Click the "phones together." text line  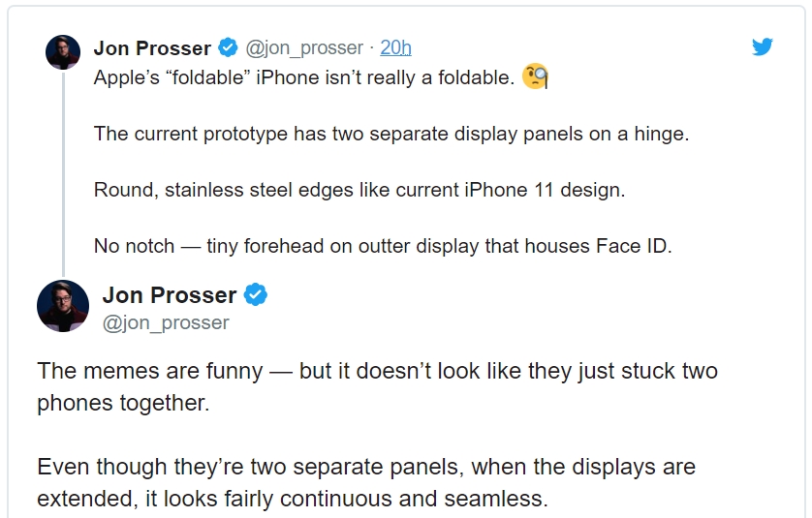coord(123,404)
